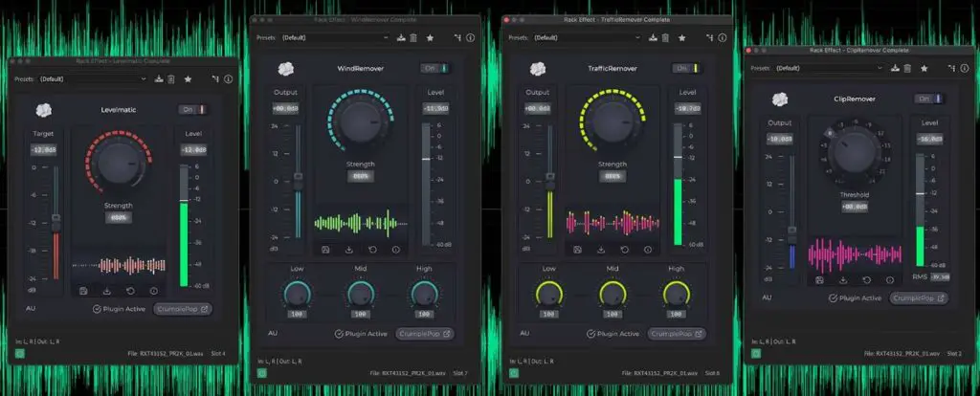The width and height of the screenshot is (980, 396).
Task: Toggle power button in ClipRemover window footer
Action: [x=756, y=354]
